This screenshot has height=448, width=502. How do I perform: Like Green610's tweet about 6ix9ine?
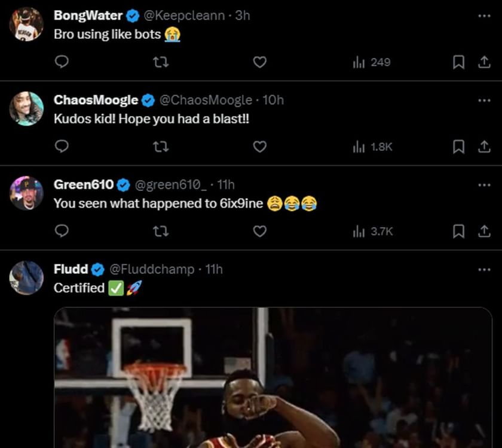pyautogui.click(x=259, y=231)
